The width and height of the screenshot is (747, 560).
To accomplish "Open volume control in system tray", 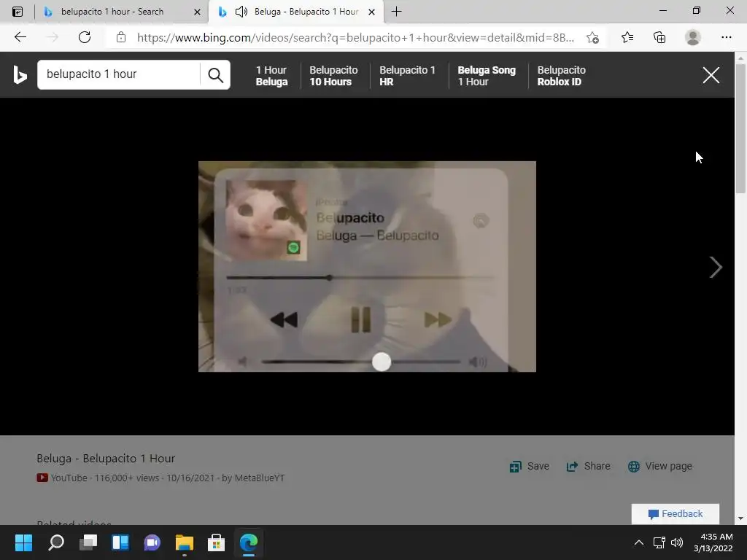I will pos(676,542).
